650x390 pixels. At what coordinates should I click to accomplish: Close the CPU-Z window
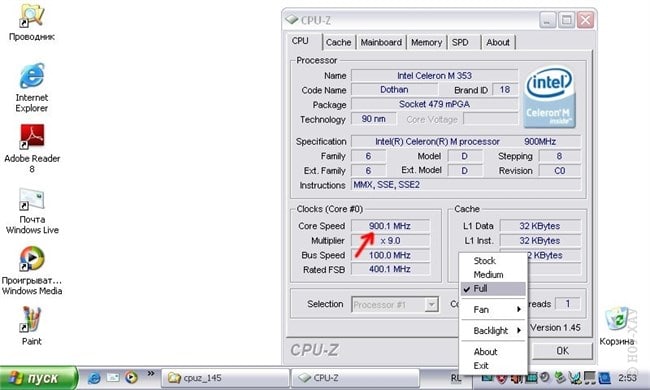coord(585,20)
